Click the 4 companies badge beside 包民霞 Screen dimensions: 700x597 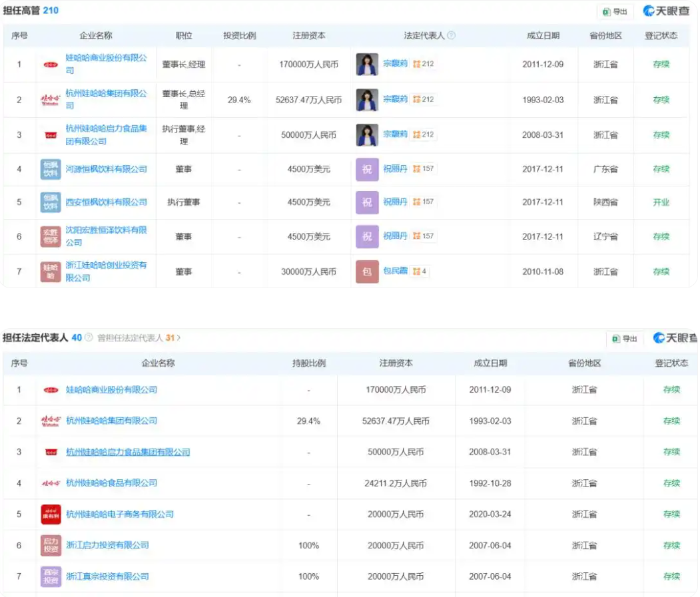(420, 272)
